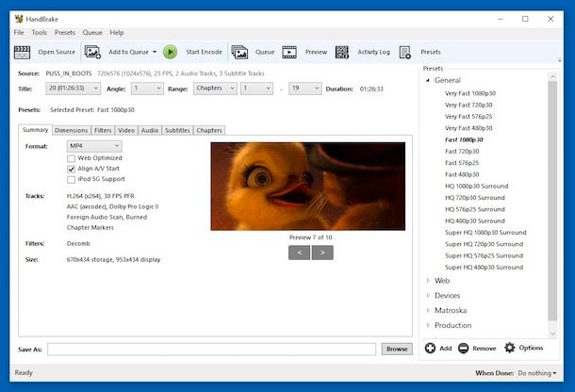This screenshot has width=575, height=392.
Task: Click the Add to Queue picture icon
Action: coord(92,52)
